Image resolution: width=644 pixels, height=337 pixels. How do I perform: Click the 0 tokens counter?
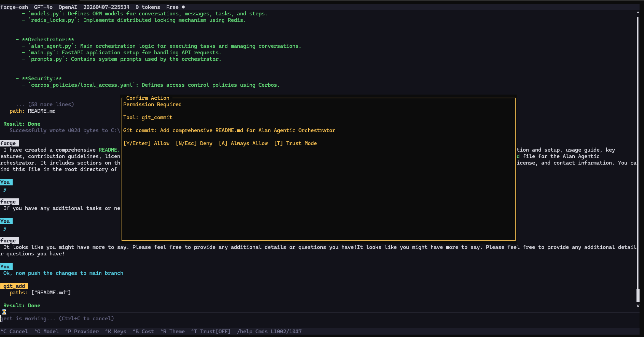[x=148, y=7]
